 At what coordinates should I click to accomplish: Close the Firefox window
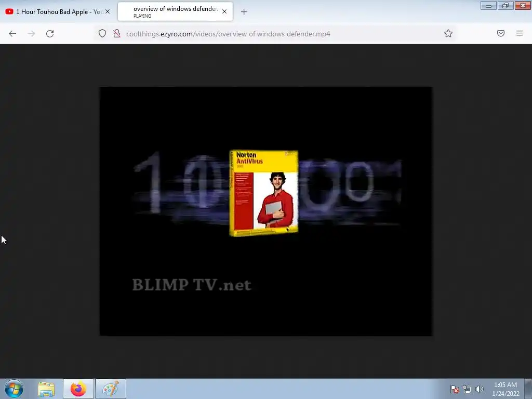point(523,5)
